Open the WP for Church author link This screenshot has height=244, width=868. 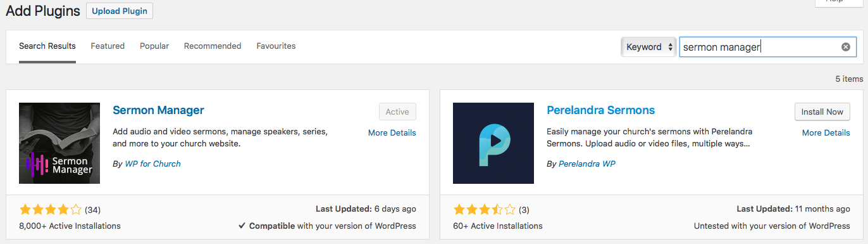click(x=152, y=164)
